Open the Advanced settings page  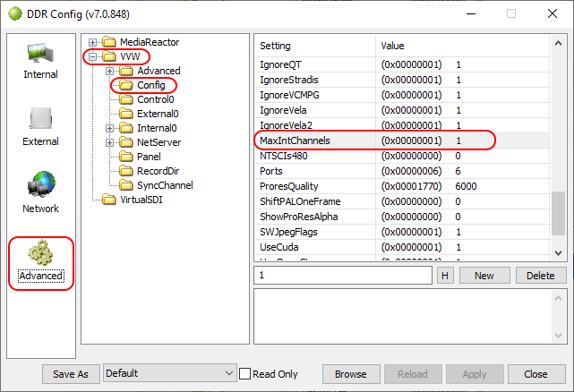(40, 260)
